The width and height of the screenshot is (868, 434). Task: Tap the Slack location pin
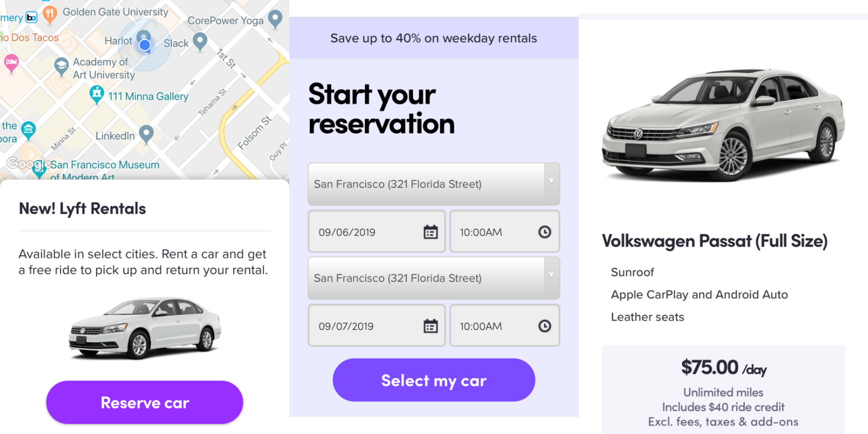point(200,41)
